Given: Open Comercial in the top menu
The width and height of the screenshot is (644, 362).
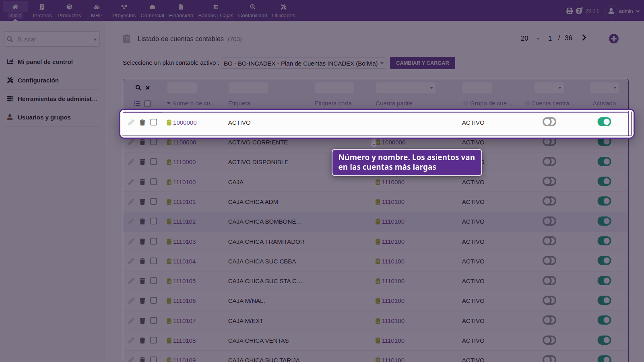Looking at the screenshot, I should coord(152,11).
